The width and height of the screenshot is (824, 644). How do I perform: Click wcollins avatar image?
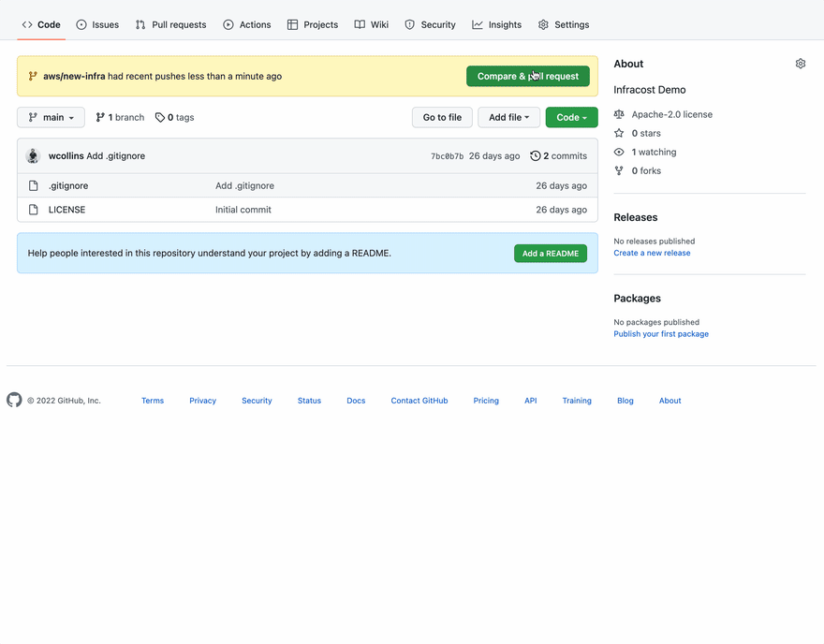pyautogui.click(x=33, y=156)
